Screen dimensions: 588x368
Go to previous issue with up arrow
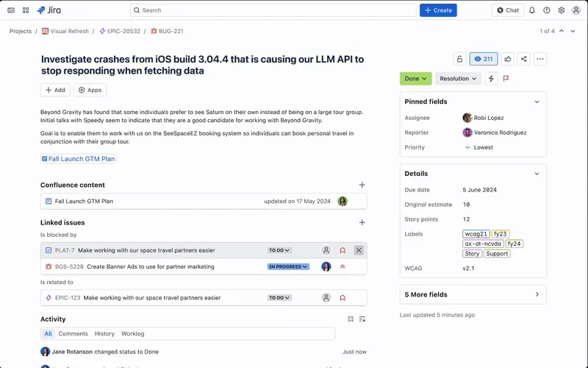point(562,31)
